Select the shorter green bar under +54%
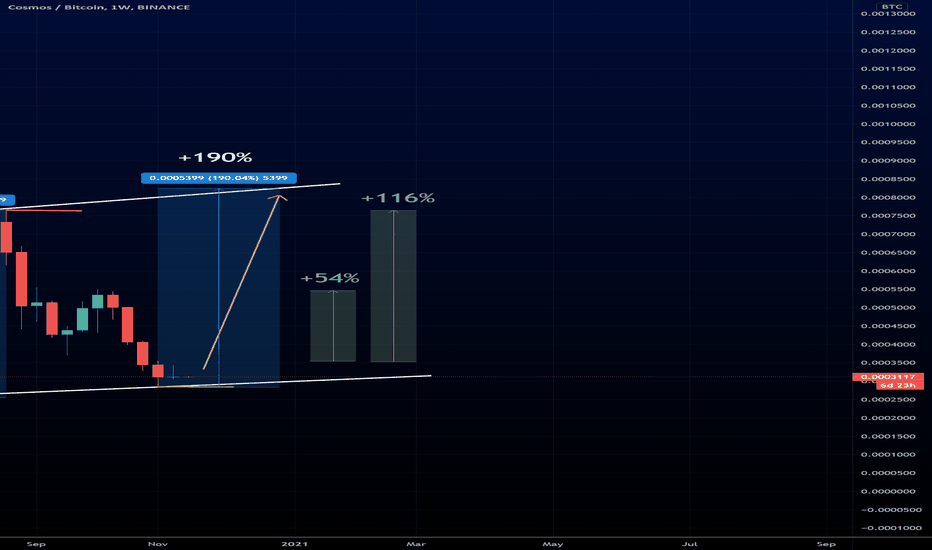 pos(333,326)
